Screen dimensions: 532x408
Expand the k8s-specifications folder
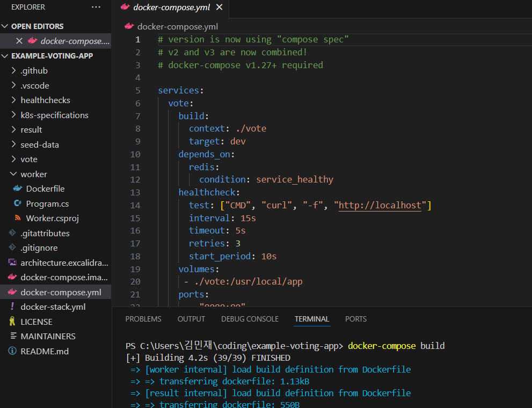pyautogui.click(x=13, y=115)
